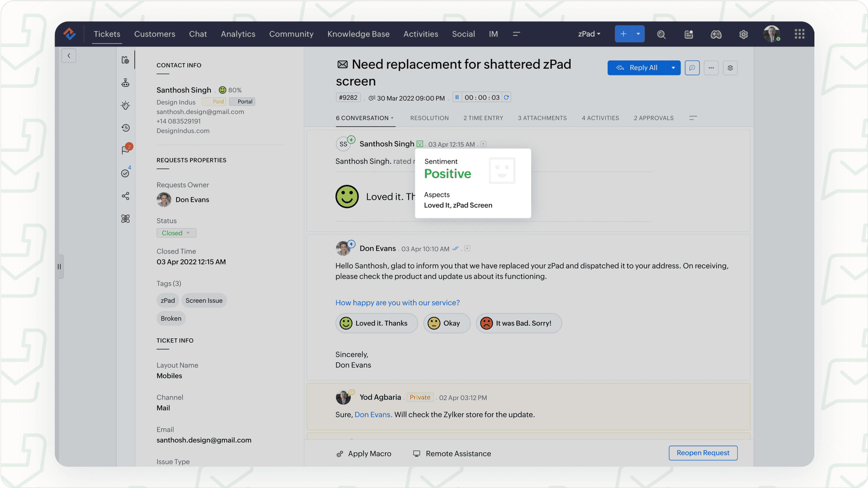Click the Reopen Request button

pyautogui.click(x=703, y=453)
